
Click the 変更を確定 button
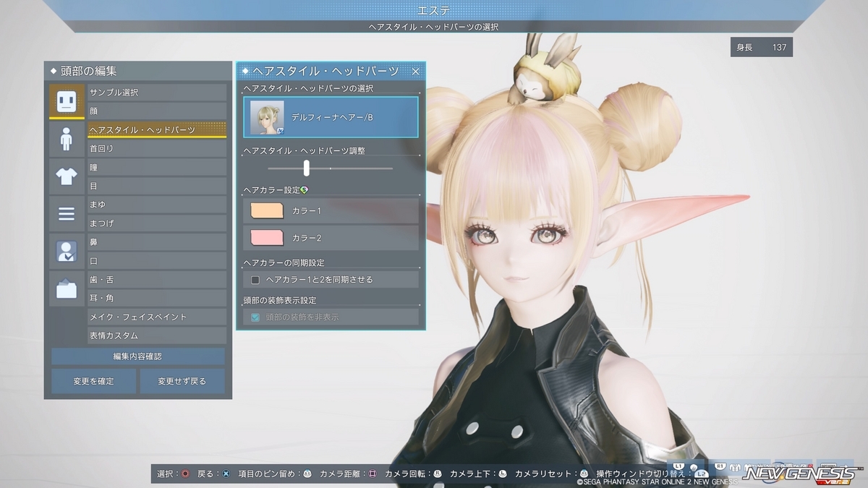tap(93, 381)
